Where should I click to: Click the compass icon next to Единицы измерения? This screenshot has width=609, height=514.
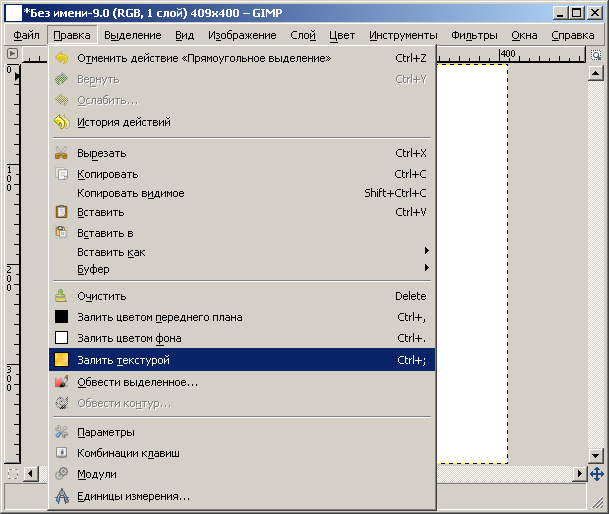[x=62, y=496]
